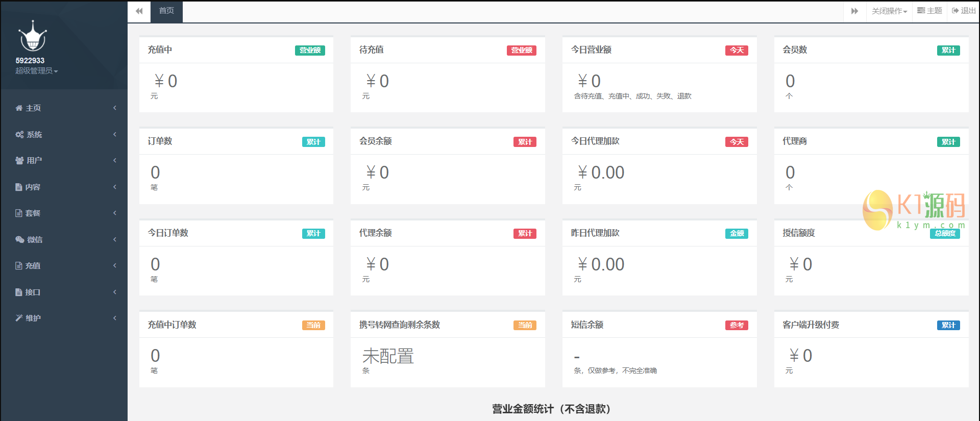980x421 pixels.
Task: Click the wrench icon beside 维护
Action: pyautogui.click(x=19, y=318)
